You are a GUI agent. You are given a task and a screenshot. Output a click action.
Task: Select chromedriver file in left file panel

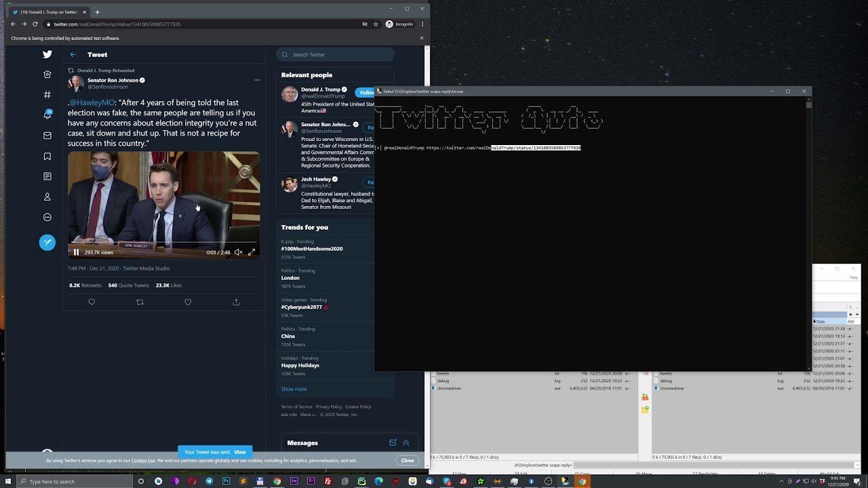(449, 388)
